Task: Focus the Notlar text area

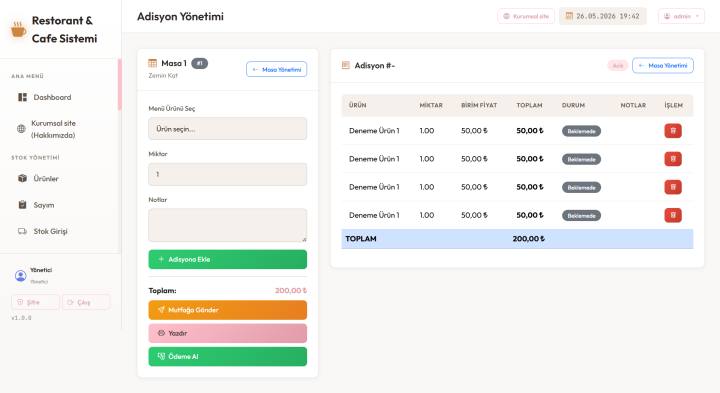Action: click(227, 225)
